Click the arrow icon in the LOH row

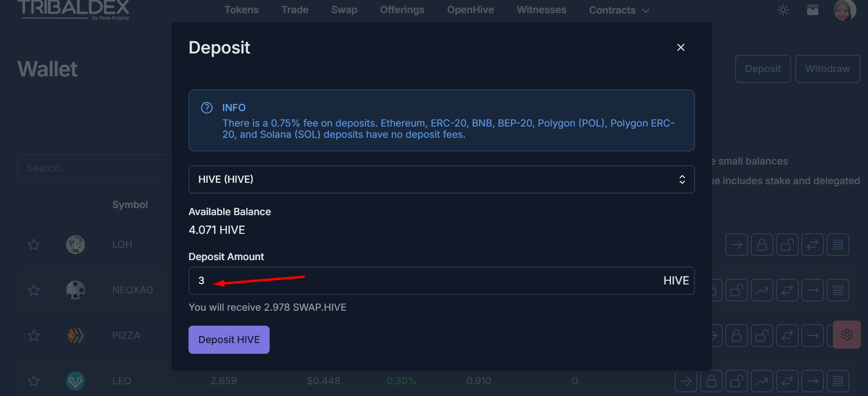(737, 245)
